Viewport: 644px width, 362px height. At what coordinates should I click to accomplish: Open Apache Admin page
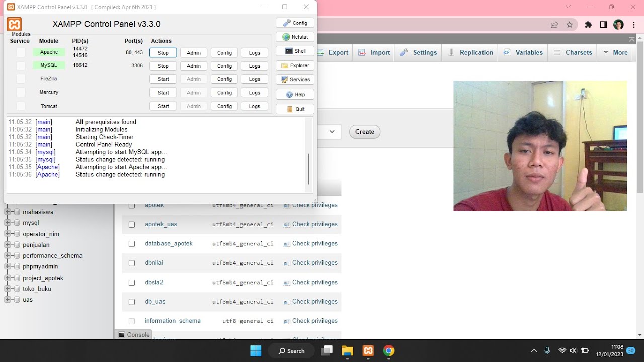click(194, 53)
